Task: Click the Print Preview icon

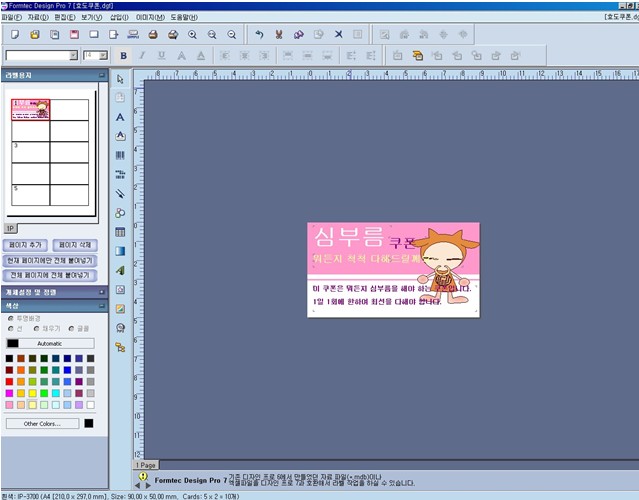Action: 173,35
